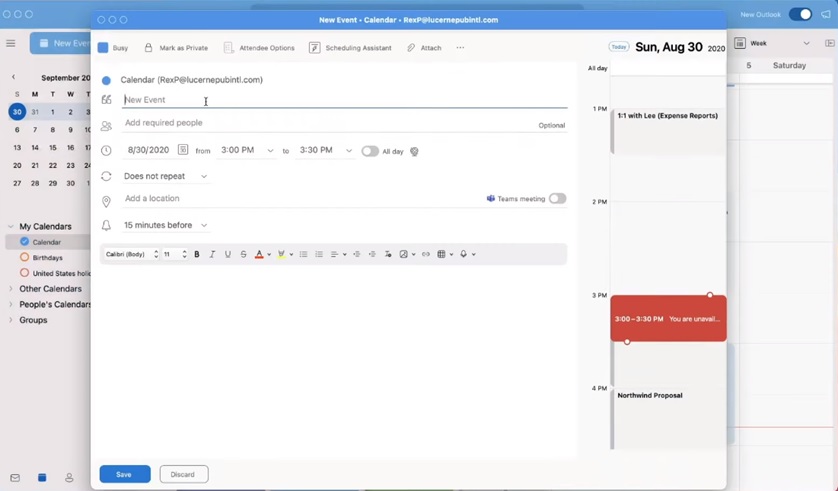
Task: Click Busy status in event toolbar
Action: (x=113, y=48)
